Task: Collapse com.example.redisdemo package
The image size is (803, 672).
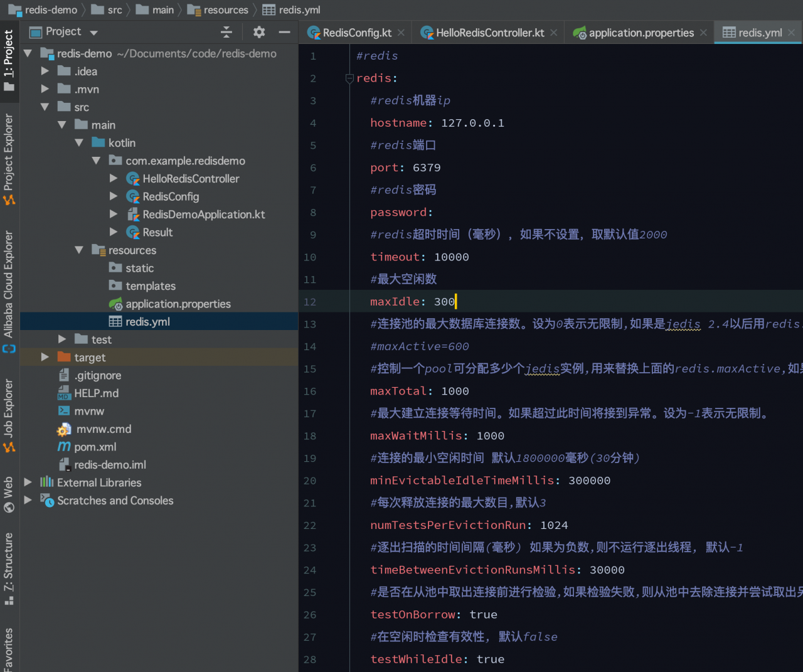Action: point(96,161)
